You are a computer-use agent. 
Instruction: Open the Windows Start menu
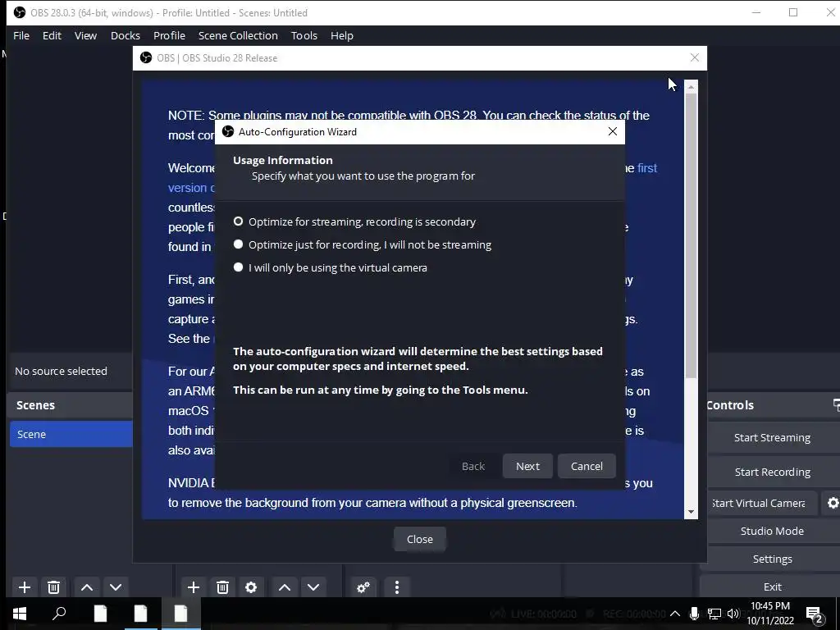pos(20,614)
